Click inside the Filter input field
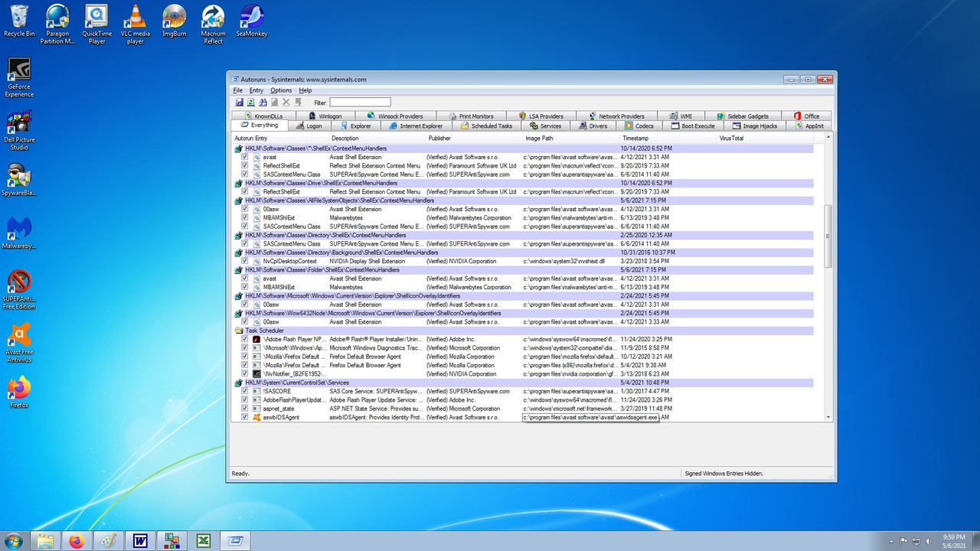980x551 pixels. pyautogui.click(x=360, y=102)
